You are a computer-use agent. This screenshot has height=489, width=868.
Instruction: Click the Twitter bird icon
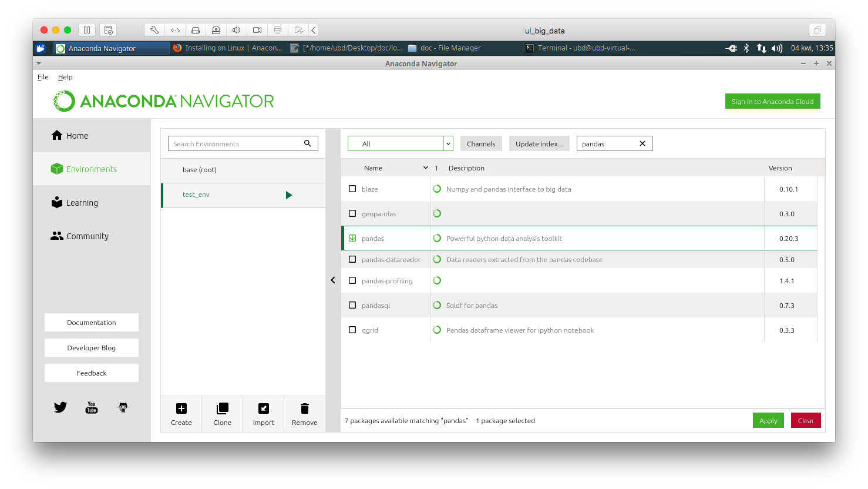[x=60, y=407]
